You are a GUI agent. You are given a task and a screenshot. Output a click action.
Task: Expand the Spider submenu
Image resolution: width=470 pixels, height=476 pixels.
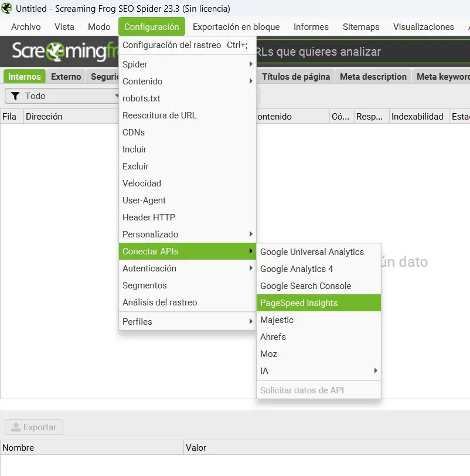(188, 64)
